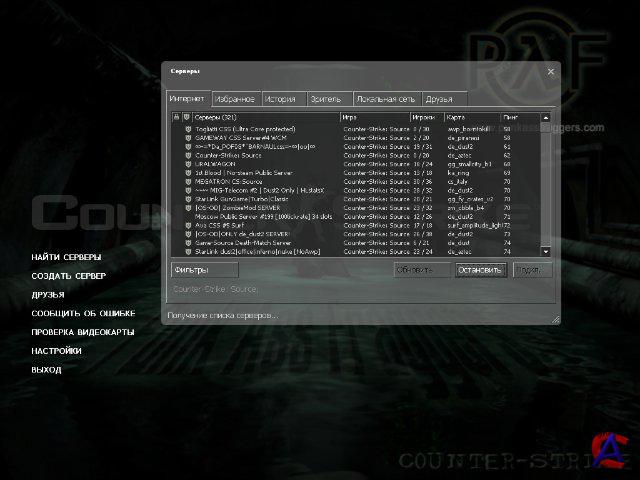Open НАСТРОЙКИ from the main menu
The height and width of the screenshot is (480, 640).
click(x=56, y=351)
